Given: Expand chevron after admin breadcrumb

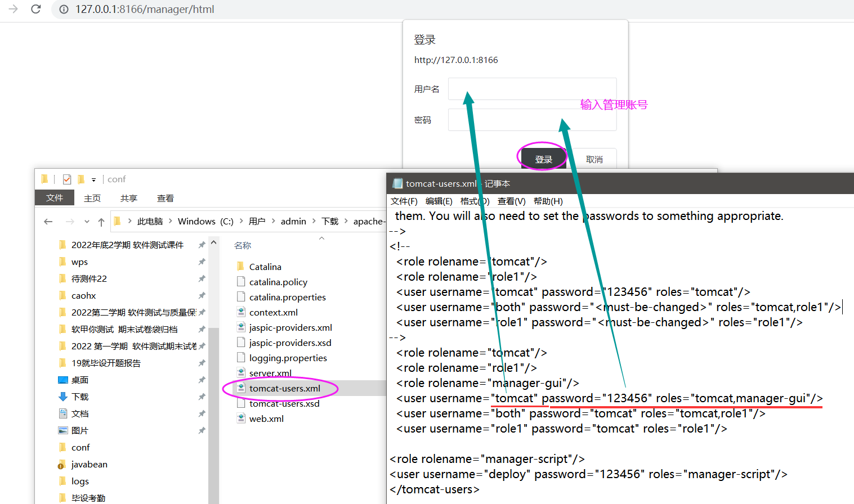Looking at the screenshot, I should tap(314, 221).
